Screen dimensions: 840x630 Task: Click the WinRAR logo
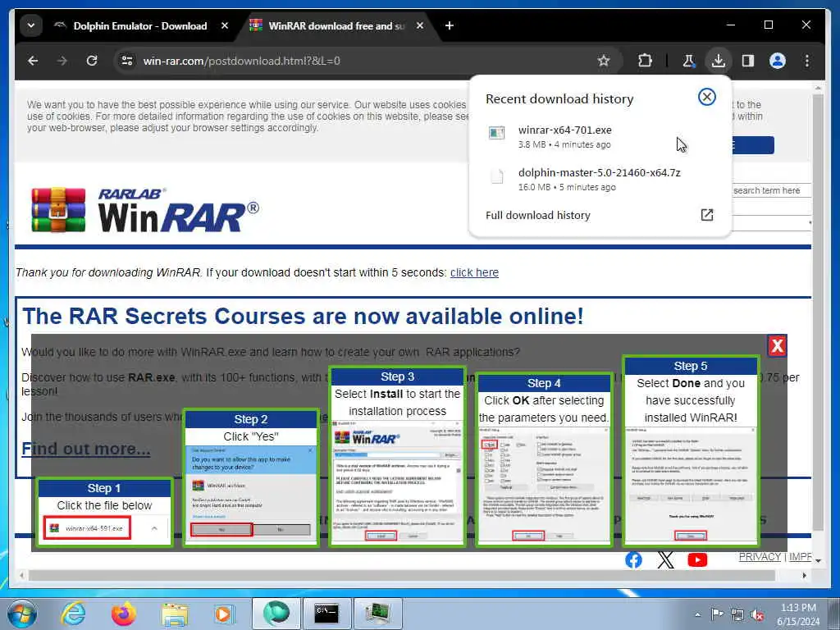click(x=145, y=210)
